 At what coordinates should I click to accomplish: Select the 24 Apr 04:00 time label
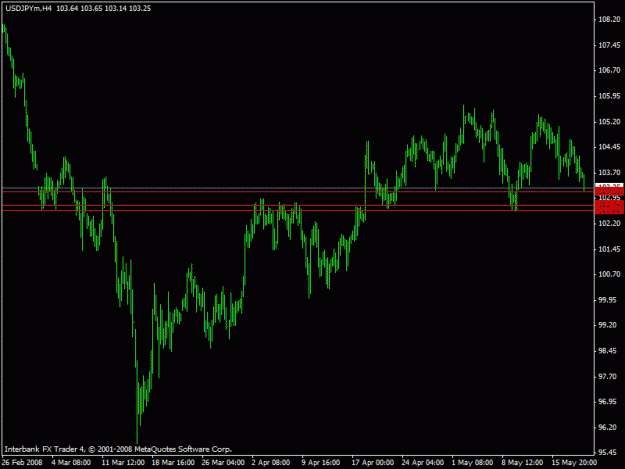click(x=423, y=463)
